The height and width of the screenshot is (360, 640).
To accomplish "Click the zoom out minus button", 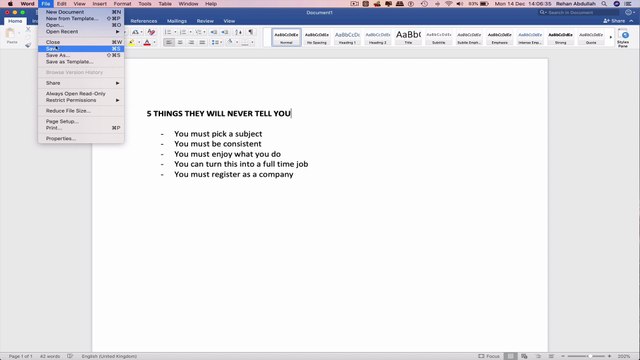I will point(562,356).
